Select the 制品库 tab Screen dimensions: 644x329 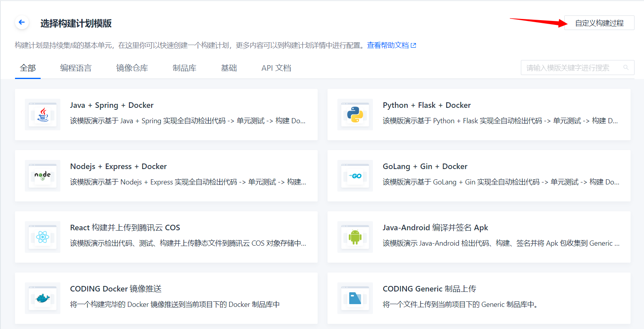click(x=184, y=68)
